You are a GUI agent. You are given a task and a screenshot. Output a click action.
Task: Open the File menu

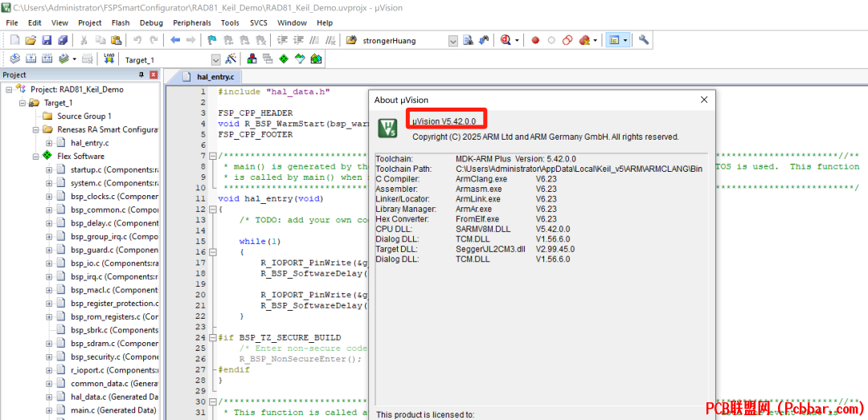(11, 22)
